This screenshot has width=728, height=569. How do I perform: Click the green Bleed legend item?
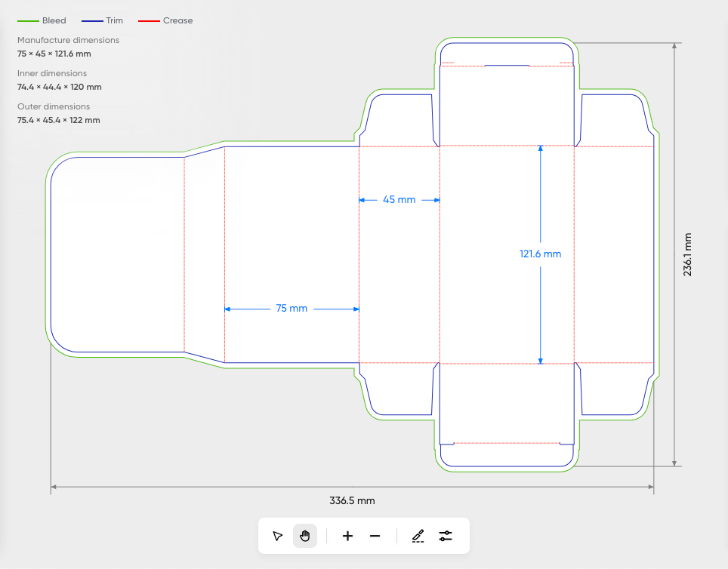tap(42, 20)
